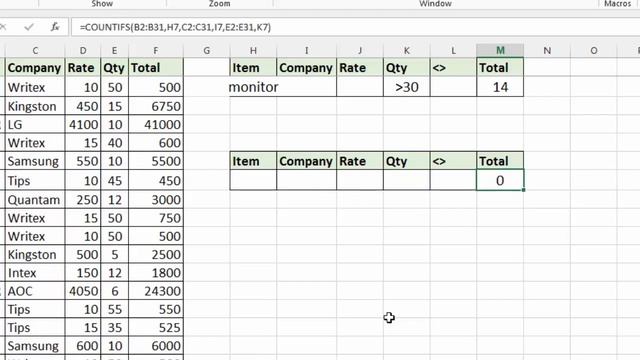Select the active cell showing 0

pyautogui.click(x=500, y=180)
